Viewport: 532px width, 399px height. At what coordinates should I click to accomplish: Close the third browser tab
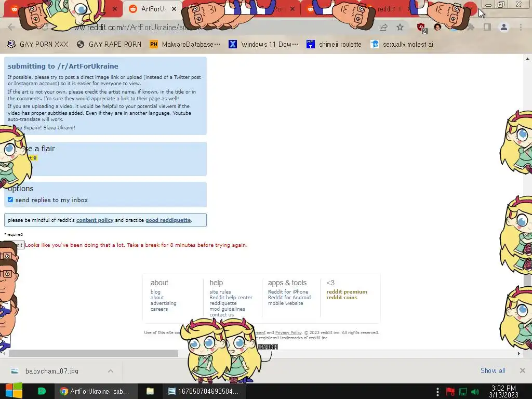[292, 9]
